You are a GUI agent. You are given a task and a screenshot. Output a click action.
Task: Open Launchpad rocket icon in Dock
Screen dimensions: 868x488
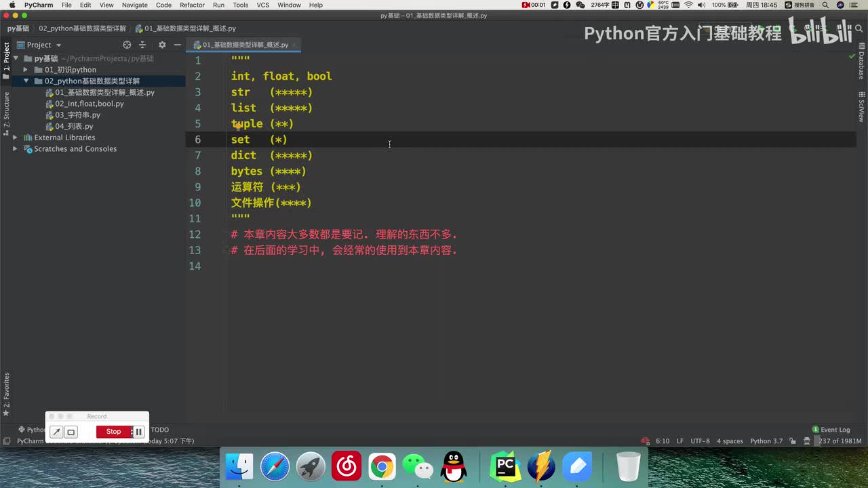[311, 467]
